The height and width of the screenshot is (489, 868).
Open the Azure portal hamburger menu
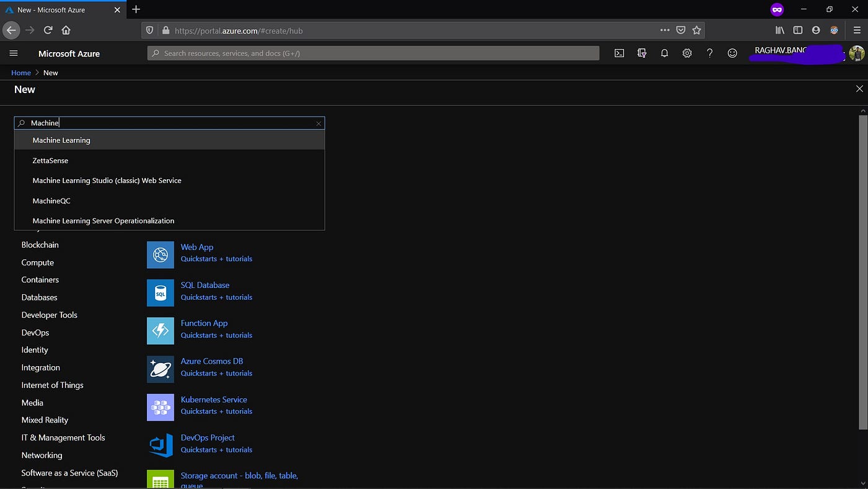(14, 53)
